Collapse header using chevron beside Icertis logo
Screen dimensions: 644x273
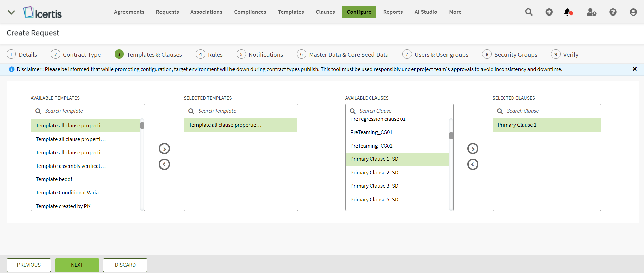(x=11, y=12)
